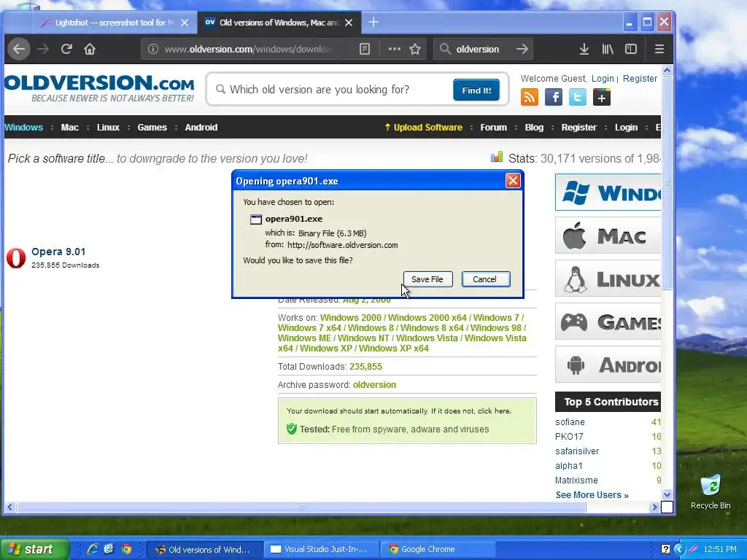Open the Linux menu item

point(108,127)
